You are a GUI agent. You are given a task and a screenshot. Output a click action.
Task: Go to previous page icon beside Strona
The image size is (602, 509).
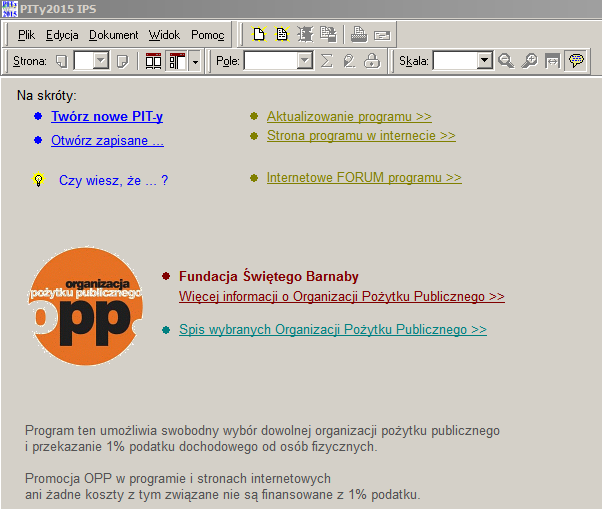pyautogui.click(x=61, y=61)
